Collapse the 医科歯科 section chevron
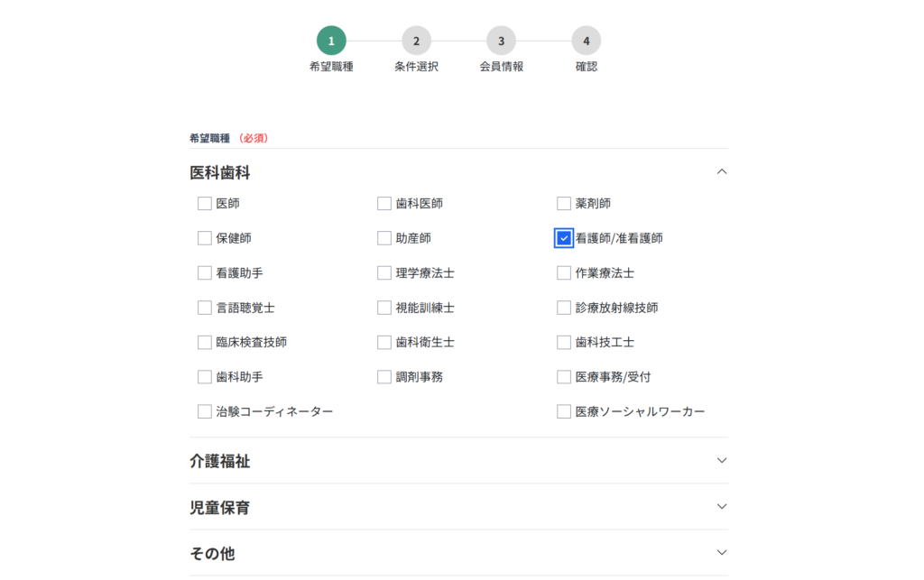 721,171
